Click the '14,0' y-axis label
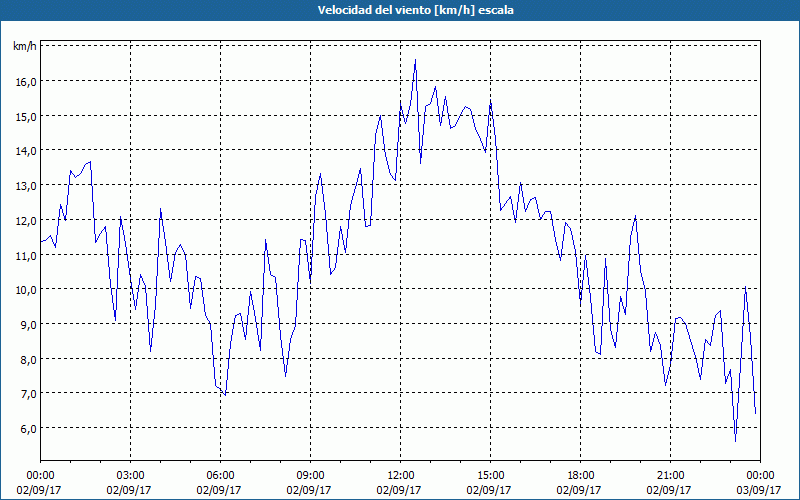Viewport: 800px width, 500px height. (26, 151)
